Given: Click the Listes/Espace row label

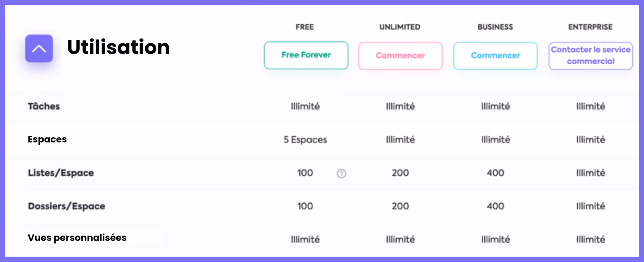Looking at the screenshot, I should click(61, 173).
